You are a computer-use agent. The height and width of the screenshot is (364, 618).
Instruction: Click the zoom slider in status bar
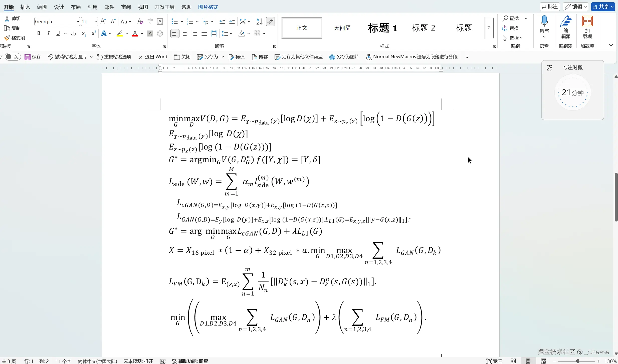578,361
